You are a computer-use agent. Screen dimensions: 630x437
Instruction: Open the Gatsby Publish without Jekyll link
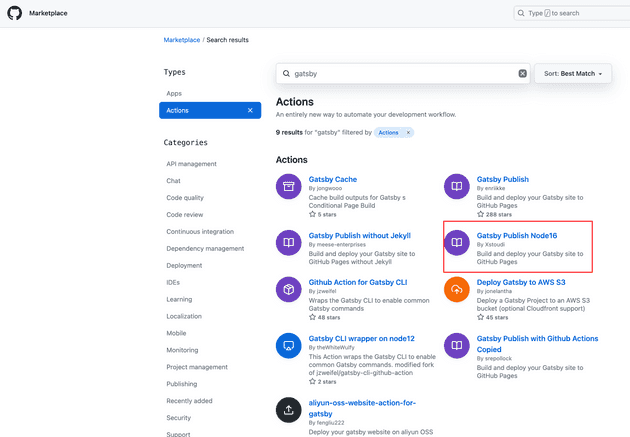click(x=359, y=236)
